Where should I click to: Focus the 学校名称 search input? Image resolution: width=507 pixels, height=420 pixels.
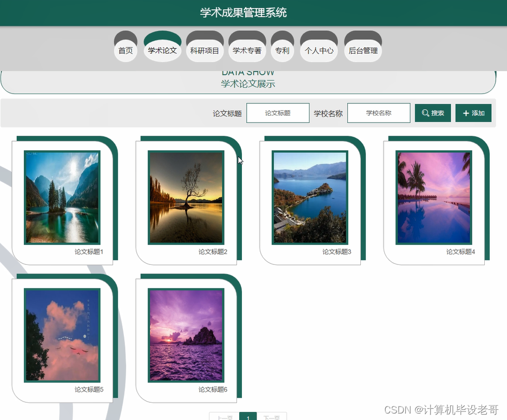tap(379, 113)
